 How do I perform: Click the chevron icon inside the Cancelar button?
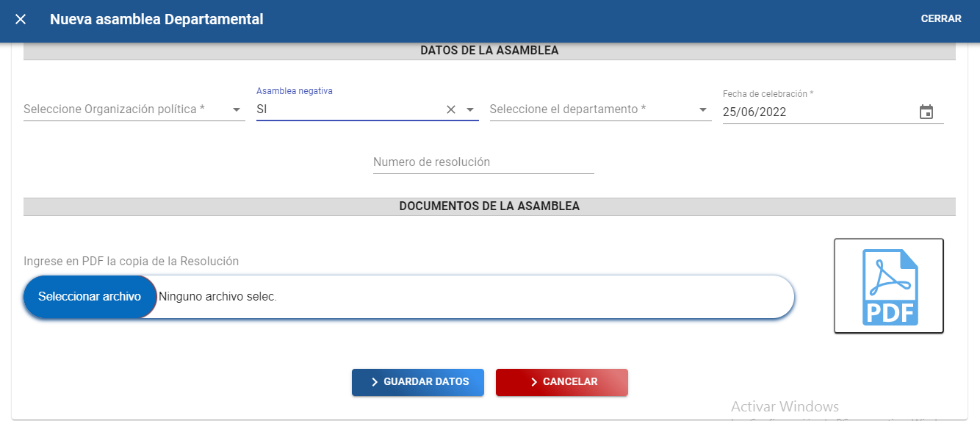click(534, 382)
